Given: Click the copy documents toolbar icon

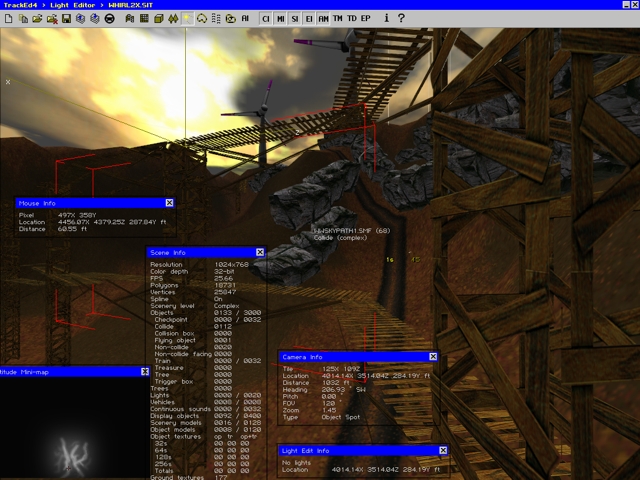Looking at the screenshot, I should coord(23,18).
